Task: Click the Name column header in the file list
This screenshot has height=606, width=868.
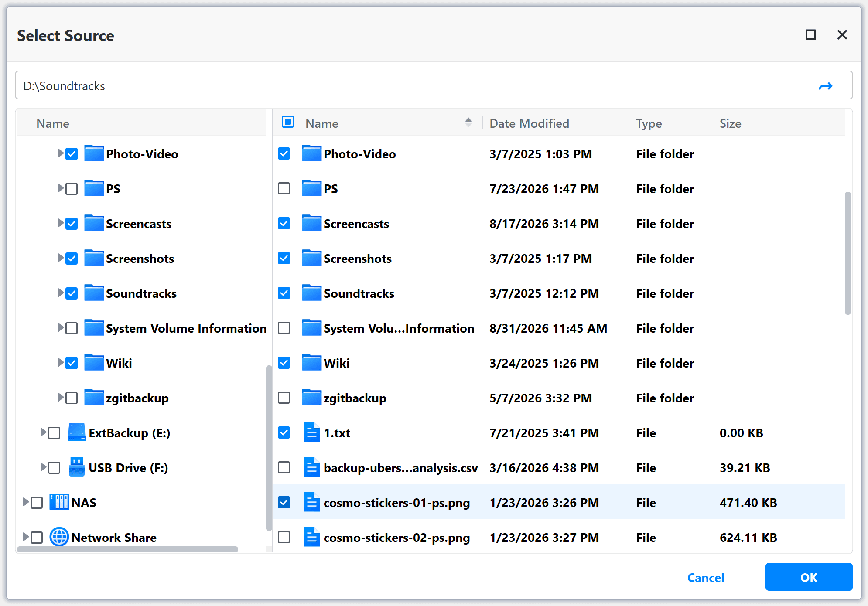Action: click(x=322, y=123)
